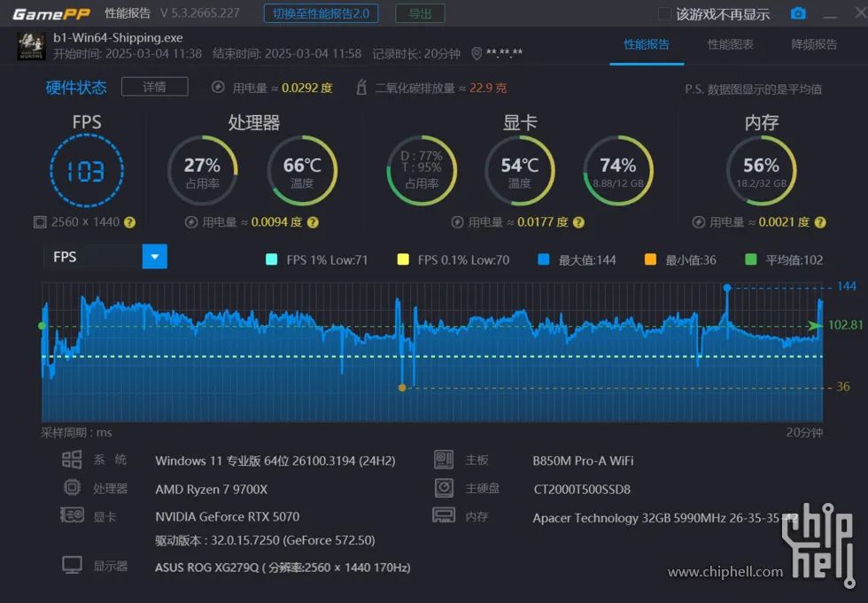868x603 pixels.
Task: Click the power usage icon beside 0.0292 度
Action: [218, 88]
